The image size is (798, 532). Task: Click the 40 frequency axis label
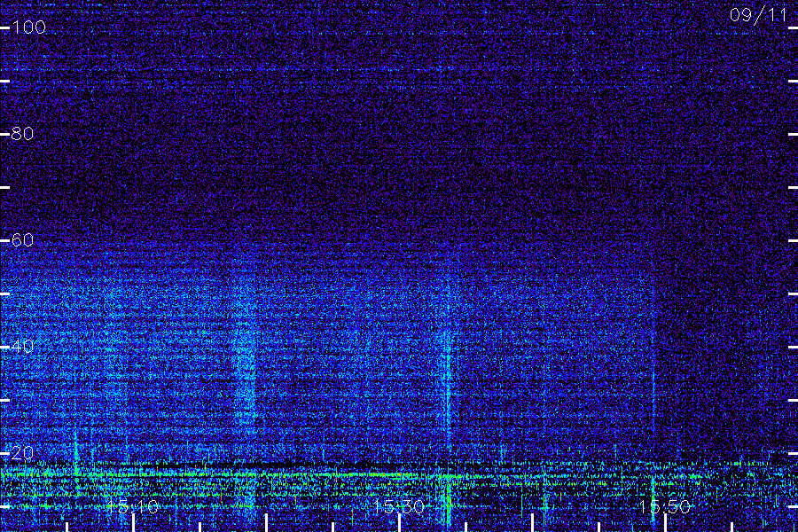(x=22, y=346)
